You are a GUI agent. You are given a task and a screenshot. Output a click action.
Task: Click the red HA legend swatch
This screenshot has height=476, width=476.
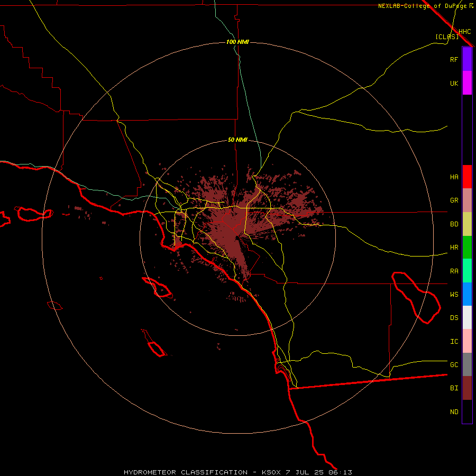point(467,177)
